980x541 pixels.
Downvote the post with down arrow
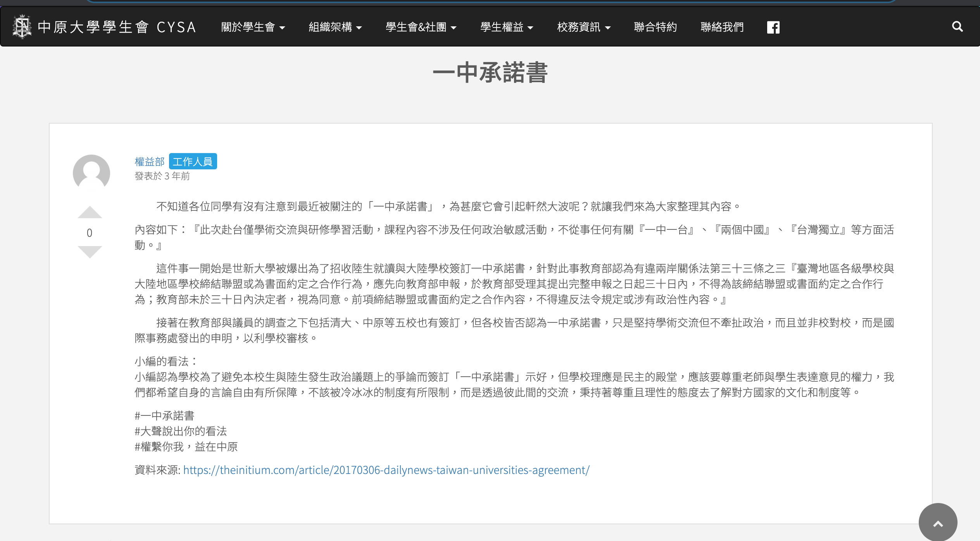[x=90, y=252]
